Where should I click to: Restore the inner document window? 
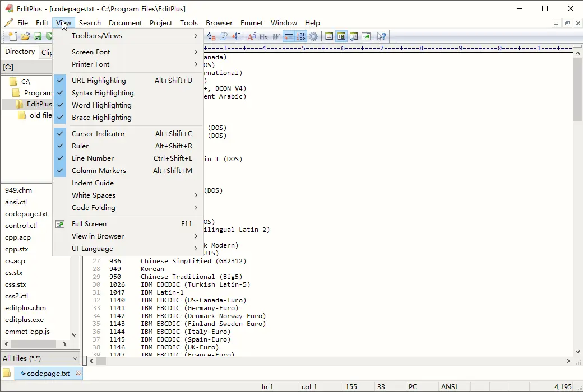[x=567, y=23]
